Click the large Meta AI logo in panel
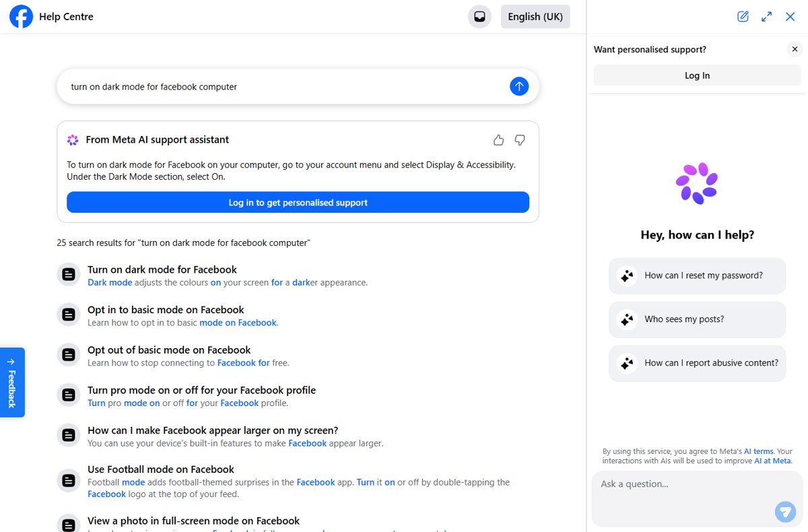The height and width of the screenshot is (532, 808). [697, 183]
